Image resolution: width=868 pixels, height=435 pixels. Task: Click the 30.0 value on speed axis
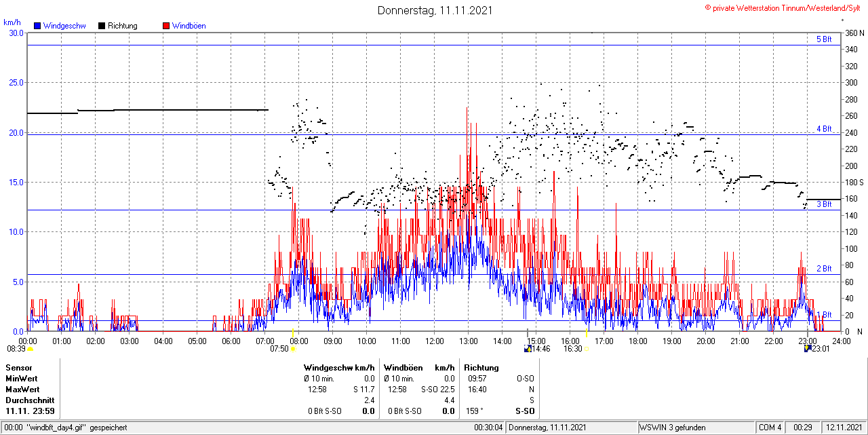pos(16,33)
